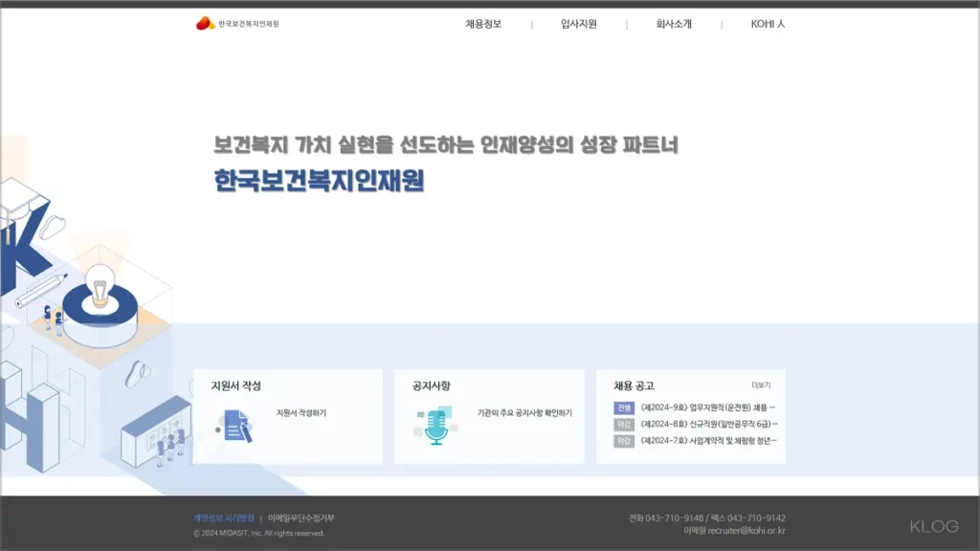Open the 회사소개 menu
The width and height of the screenshot is (980, 551).
[x=674, y=24]
